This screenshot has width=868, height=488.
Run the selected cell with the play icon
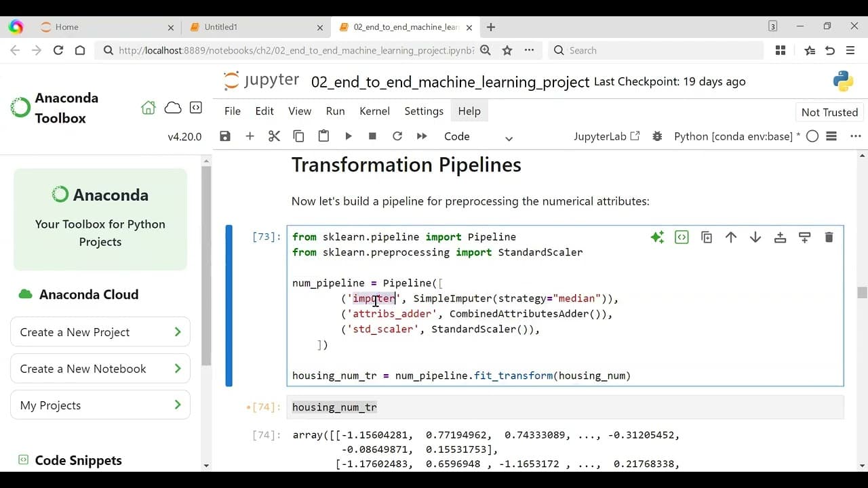(348, 136)
